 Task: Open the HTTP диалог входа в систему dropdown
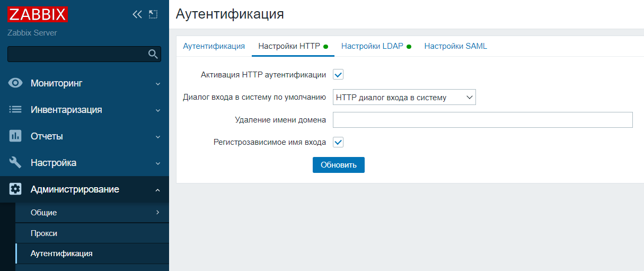pos(404,97)
